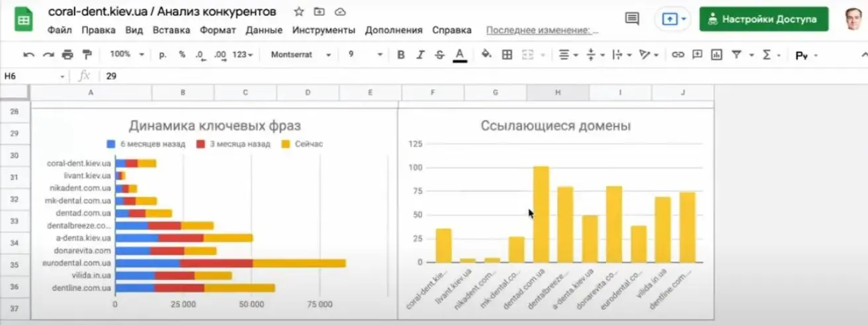Toggle bold formatting
The width and height of the screenshot is (868, 325).
point(400,55)
